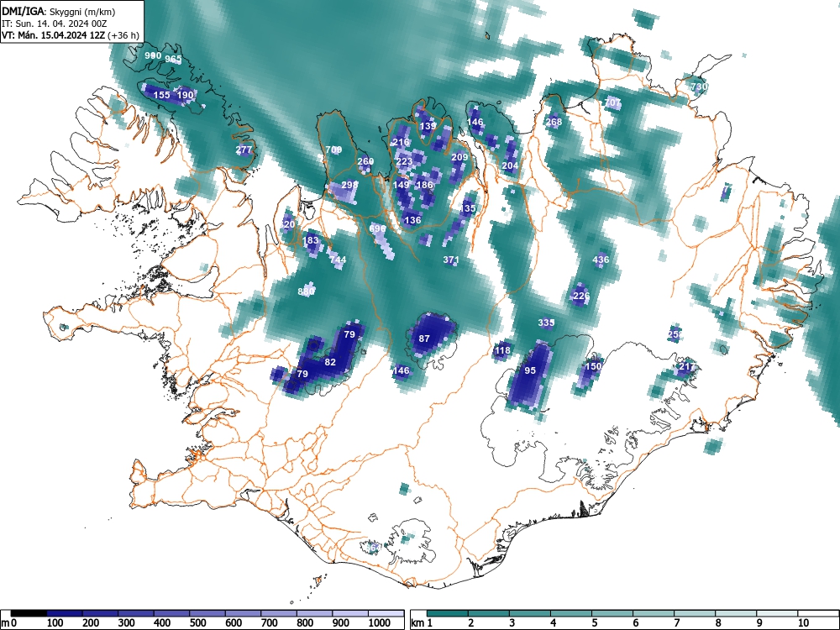Click the title text "DMI/IGA: Skyggni (m/km)"
Viewport: 840px width, 630px height.
tap(59, 11)
